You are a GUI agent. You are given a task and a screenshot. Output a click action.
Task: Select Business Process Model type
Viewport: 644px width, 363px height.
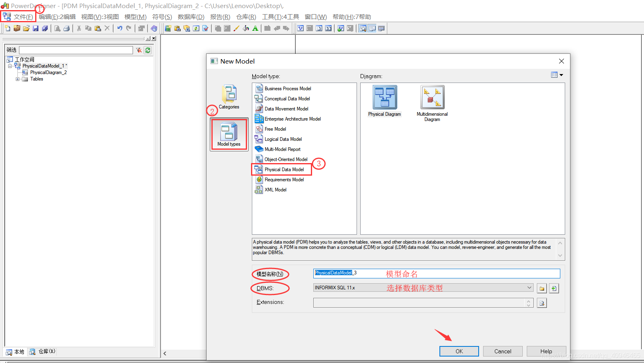283,89
